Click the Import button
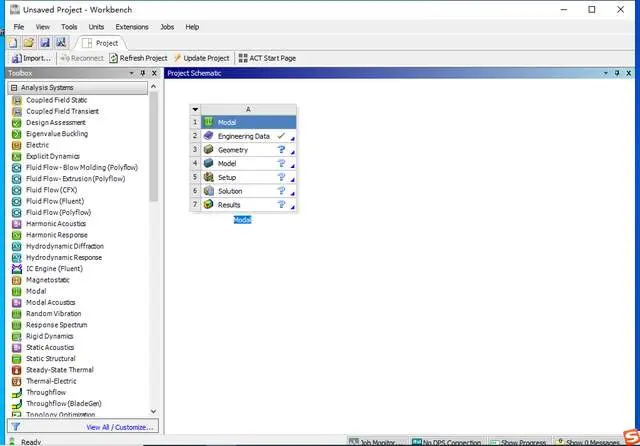 [31, 58]
